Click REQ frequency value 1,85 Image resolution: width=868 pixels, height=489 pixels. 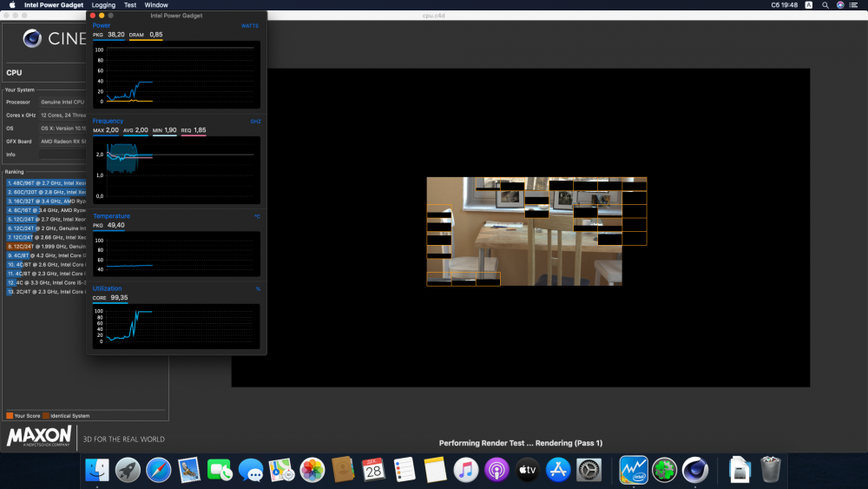[x=200, y=130]
